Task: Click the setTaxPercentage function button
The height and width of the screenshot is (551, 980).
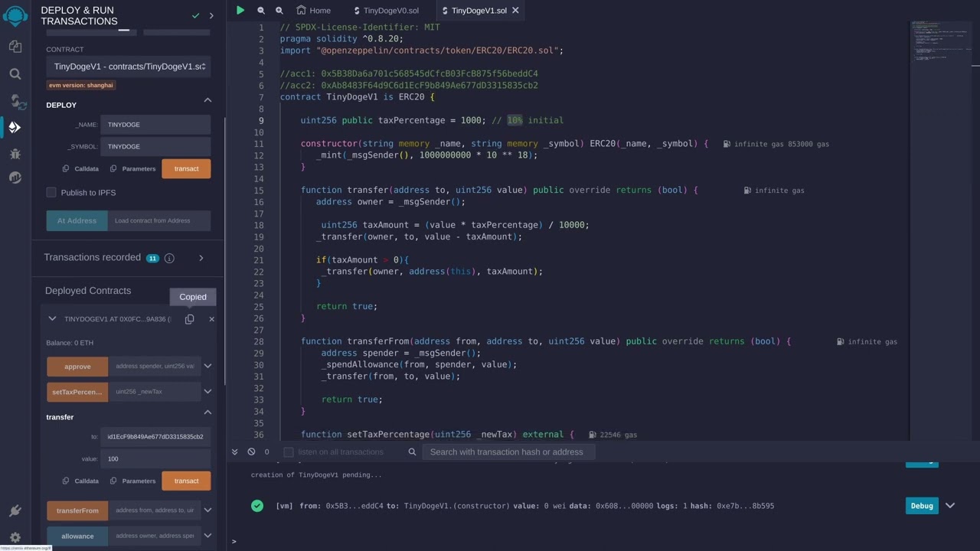Action: (77, 392)
